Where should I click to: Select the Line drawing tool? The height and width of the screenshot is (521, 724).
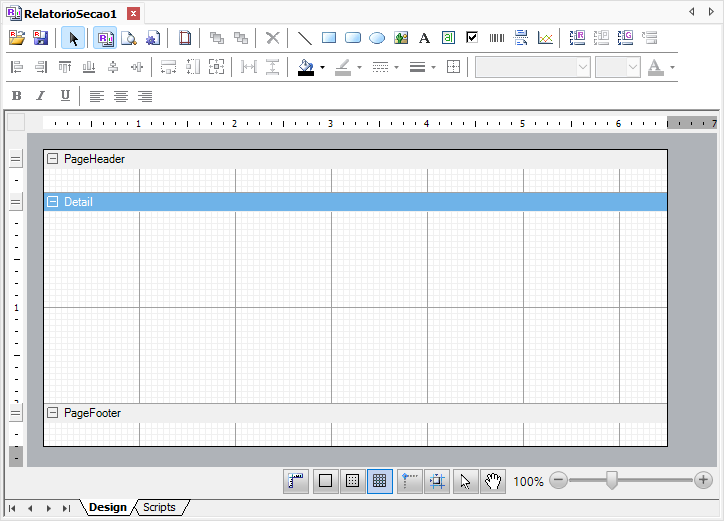[x=305, y=38]
